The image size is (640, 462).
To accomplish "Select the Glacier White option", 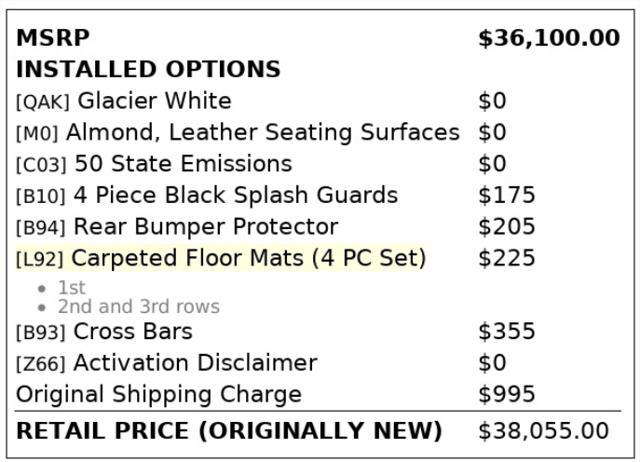I will (154, 101).
